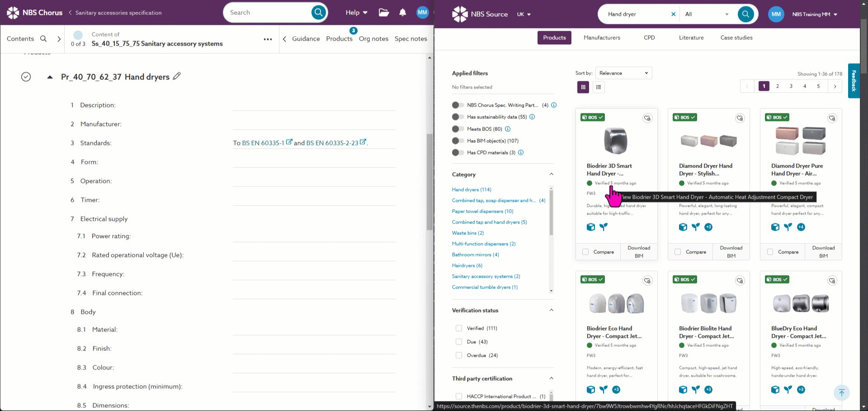Click the completion check circle beside Hand dryers
The width and height of the screenshot is (868, 411).
[x=26, y=77]
